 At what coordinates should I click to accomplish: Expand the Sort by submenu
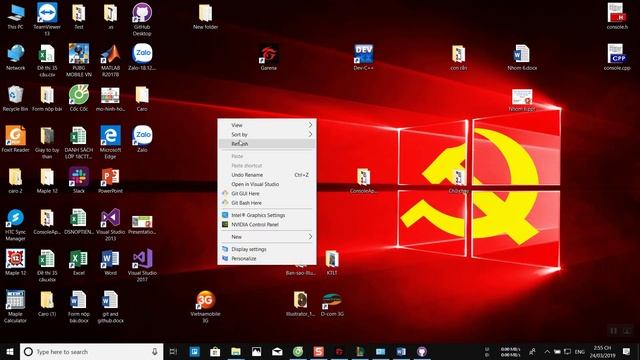[x=267, y=134]
